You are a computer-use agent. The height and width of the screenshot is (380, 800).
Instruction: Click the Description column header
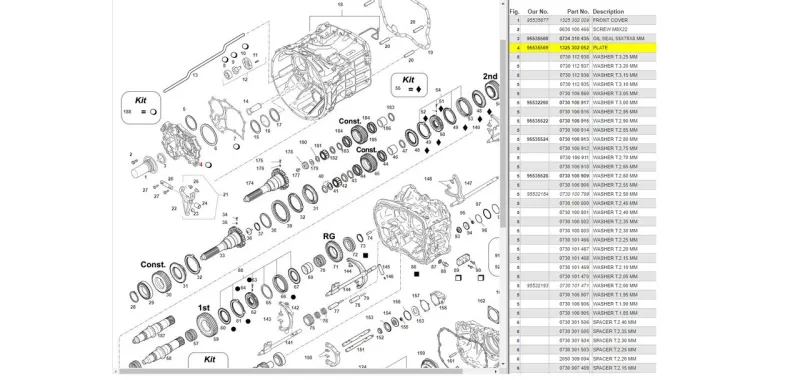pyautogui.click(x=608, y=11)
